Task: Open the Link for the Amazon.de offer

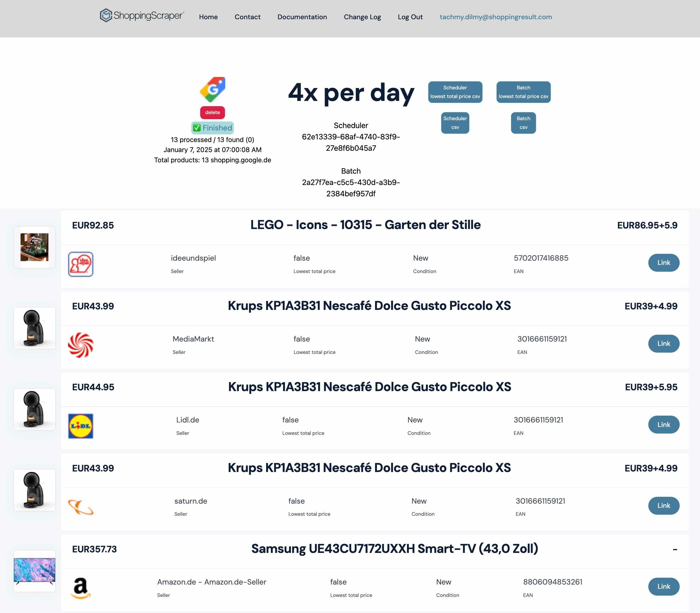Action: pos(663,586)
